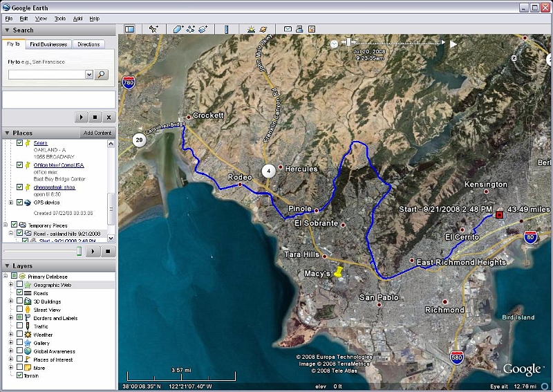Toggle the sunlight across landscape icon
Image resolution: width=553 pixels, height=392 pixels.
point(251,29)
